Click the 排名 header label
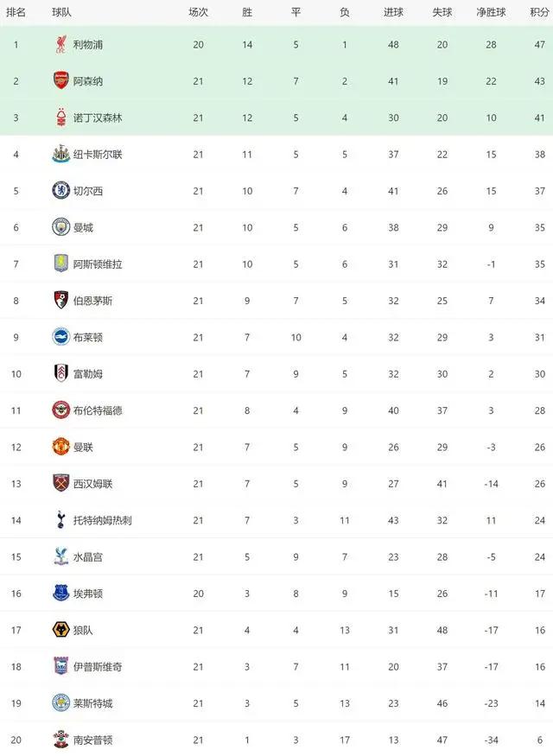 pyautogui.click(x=16, y=13)
